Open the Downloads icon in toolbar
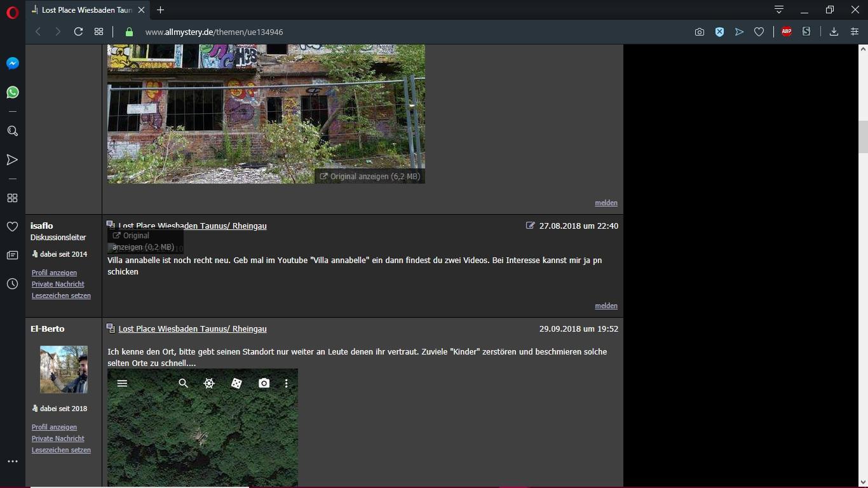Viewport: 868px width, 488px height. pyautogui.click(x=834, y=32)
